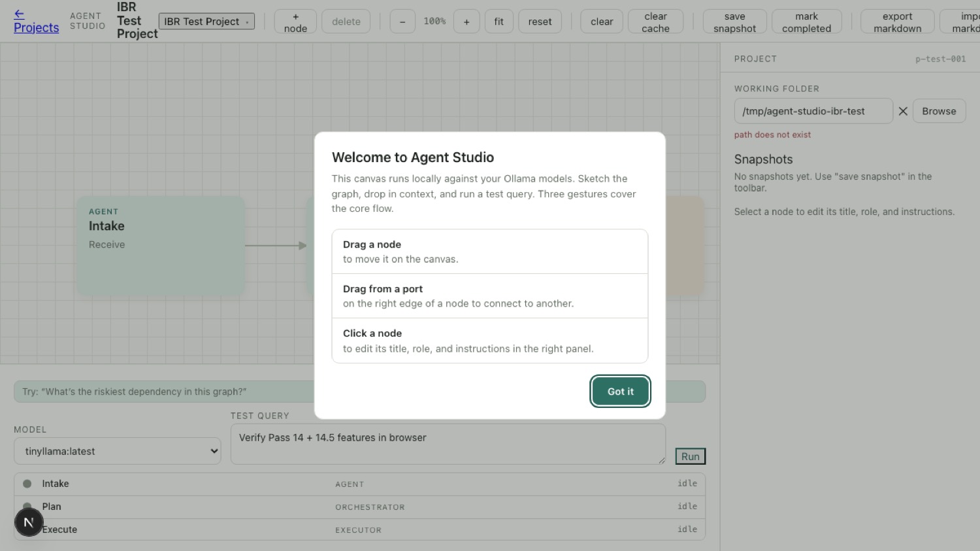Open the IBR Test Project selector dropdown
This screenshot has width=980, height=551.
[x=206, y=22]
